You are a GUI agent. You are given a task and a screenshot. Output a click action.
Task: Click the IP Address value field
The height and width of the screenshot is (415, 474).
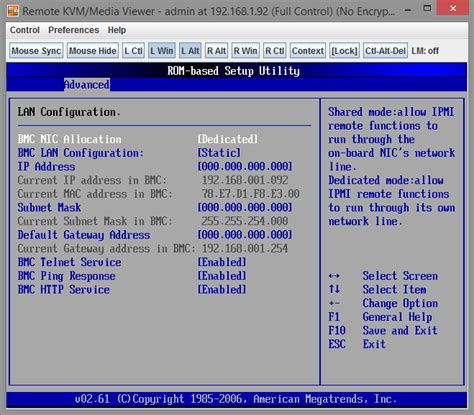pos(245,167)
